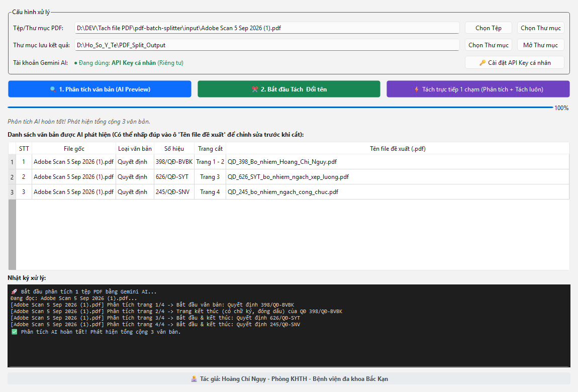Open the Chọn Tệp file picker
The height and width of the screenshot is (392, 578).
click(489, 28)
